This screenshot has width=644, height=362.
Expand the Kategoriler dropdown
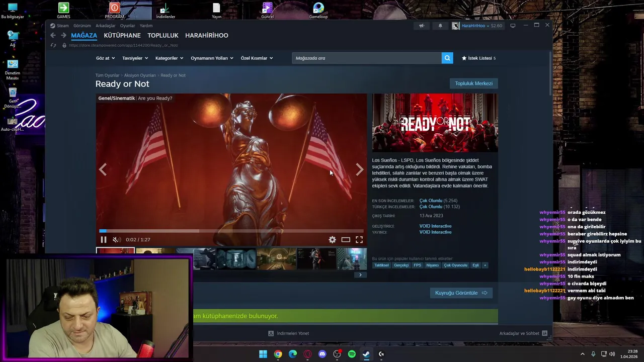(x=169, y=58)
